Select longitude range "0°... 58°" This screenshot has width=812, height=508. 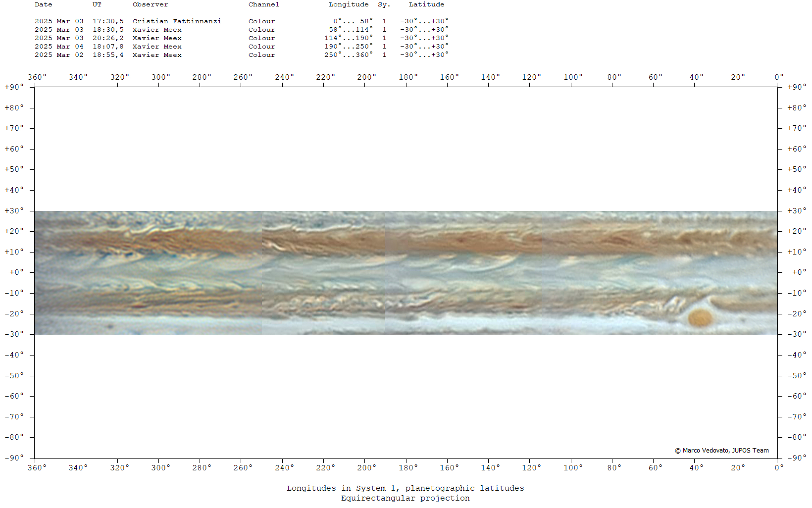tap(353, 21)
